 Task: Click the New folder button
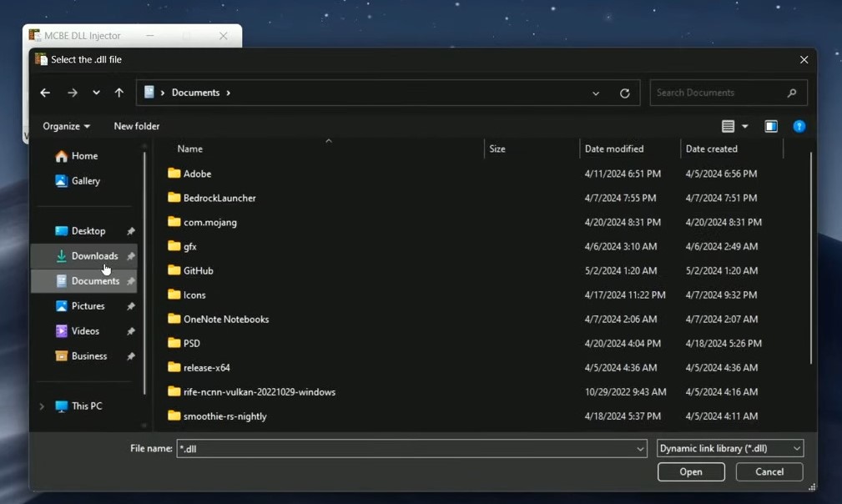click(136, 126)
